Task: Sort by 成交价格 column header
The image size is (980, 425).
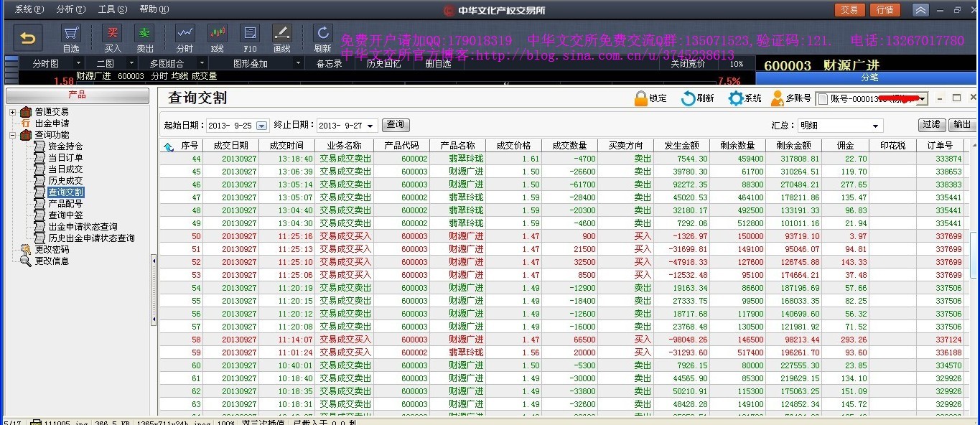Action: coord(513,146)
